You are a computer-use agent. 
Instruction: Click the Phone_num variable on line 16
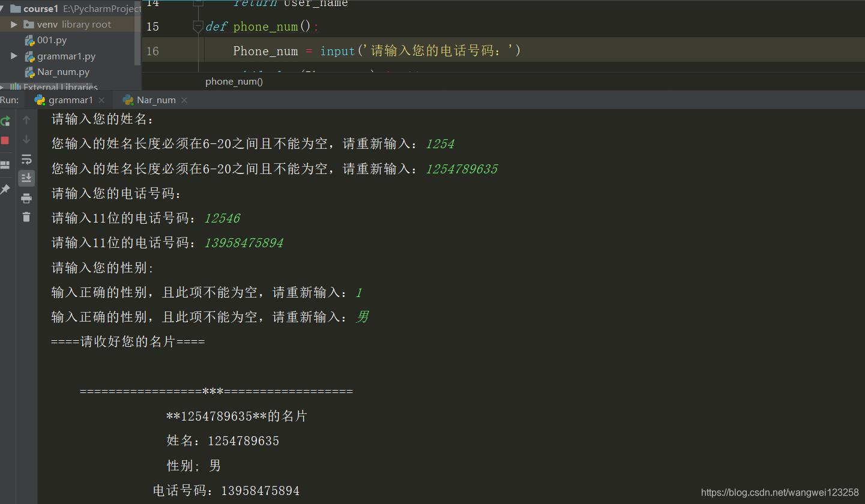(265, 52)
